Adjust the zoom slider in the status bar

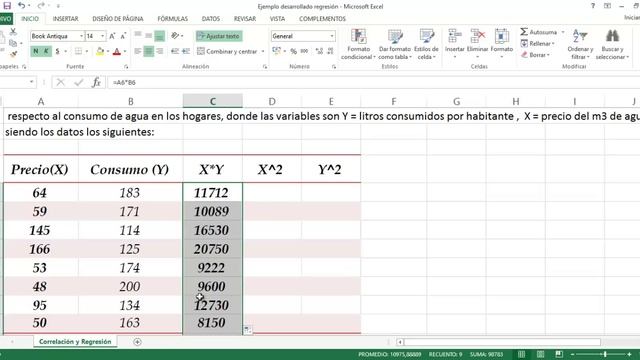coord(604,354)
